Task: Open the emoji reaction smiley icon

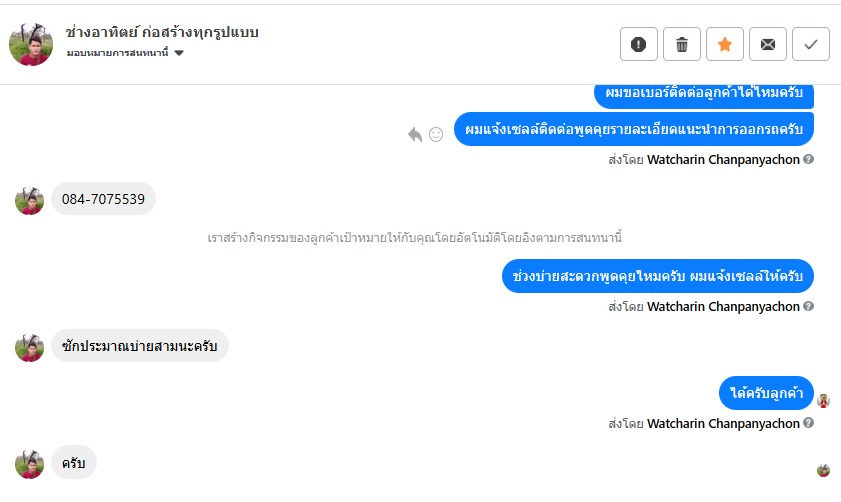Action: coord(436,135)
